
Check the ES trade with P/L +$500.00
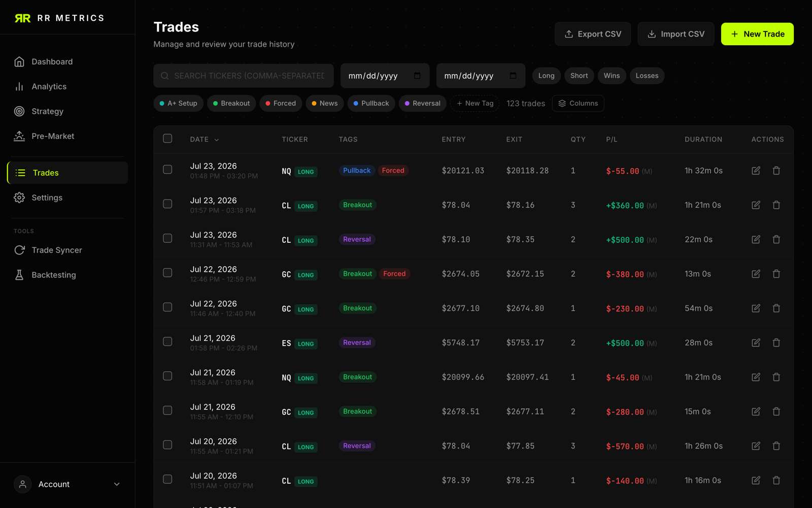(x=167, y=342)
